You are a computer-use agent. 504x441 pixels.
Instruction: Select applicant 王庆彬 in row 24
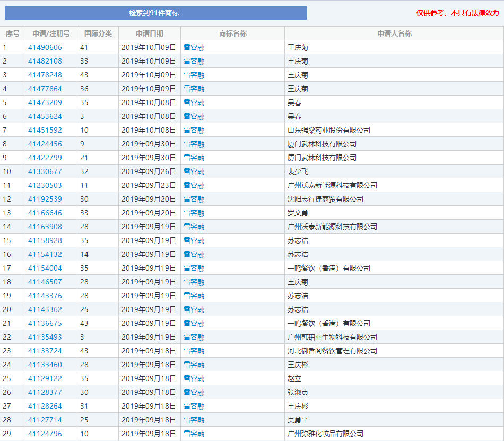[x=298, y=365]
